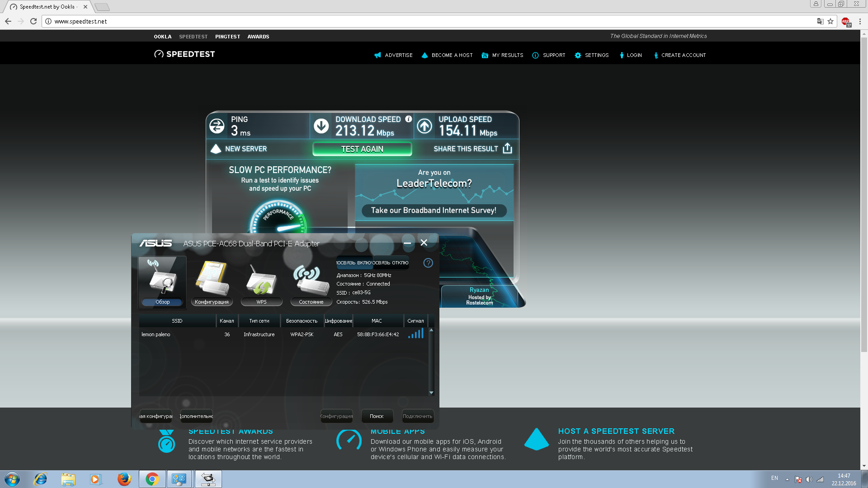
Task: Bookmark page with star icon
Action: click(x=830, y=21)
